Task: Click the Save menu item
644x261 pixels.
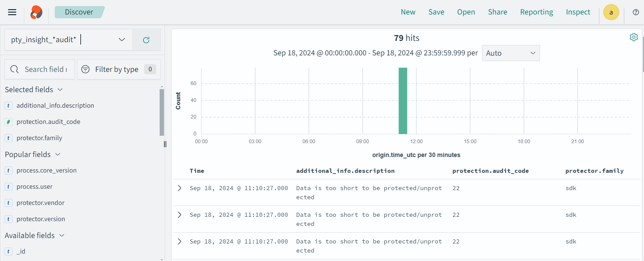Action: pyautogui.click(x=436, y=12)
